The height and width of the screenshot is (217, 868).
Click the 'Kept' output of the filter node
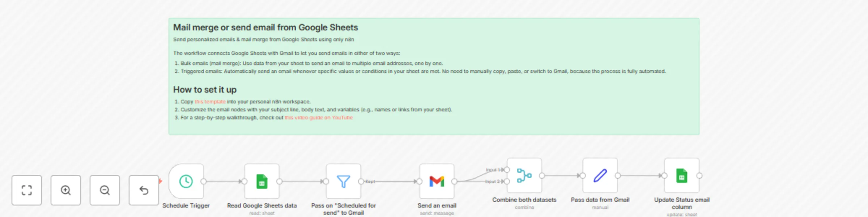pos(361,182)
